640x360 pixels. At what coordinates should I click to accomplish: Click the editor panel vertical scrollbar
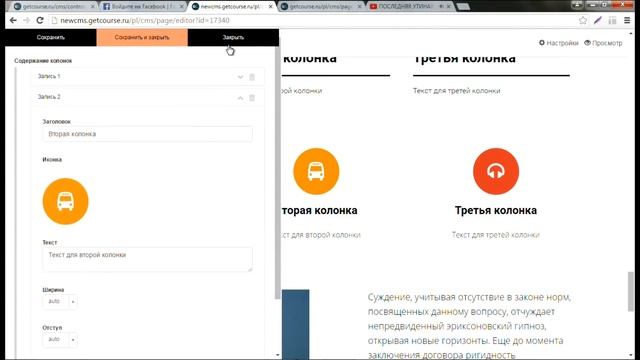click(278, 172)
